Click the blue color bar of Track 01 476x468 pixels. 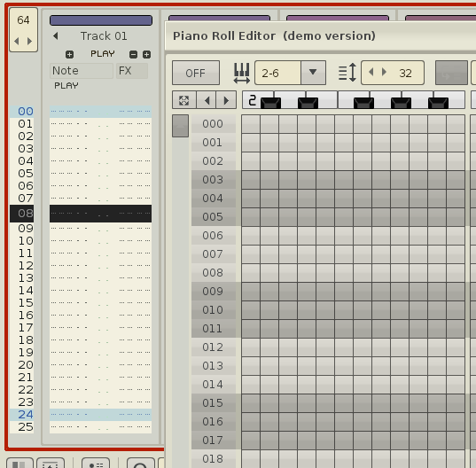[101, 20]
